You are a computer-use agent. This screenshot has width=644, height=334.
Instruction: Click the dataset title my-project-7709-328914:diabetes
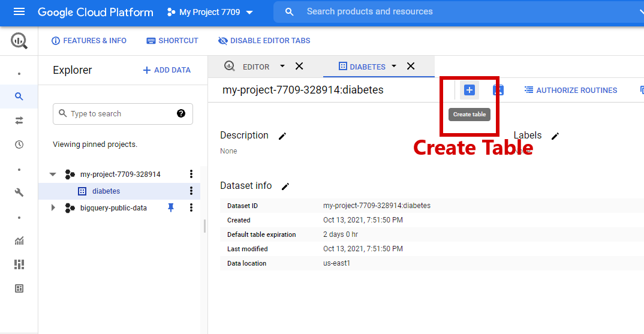click(x=303, y=90)
